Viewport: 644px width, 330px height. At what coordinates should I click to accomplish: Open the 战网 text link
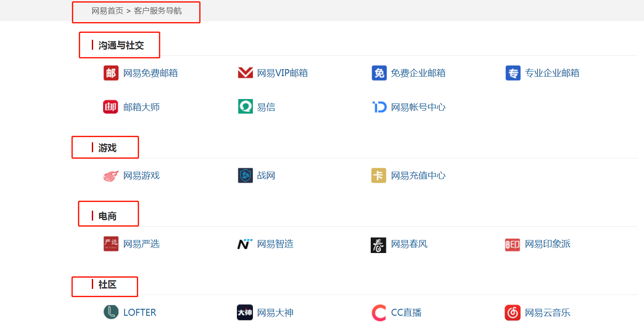click(266, 176)
